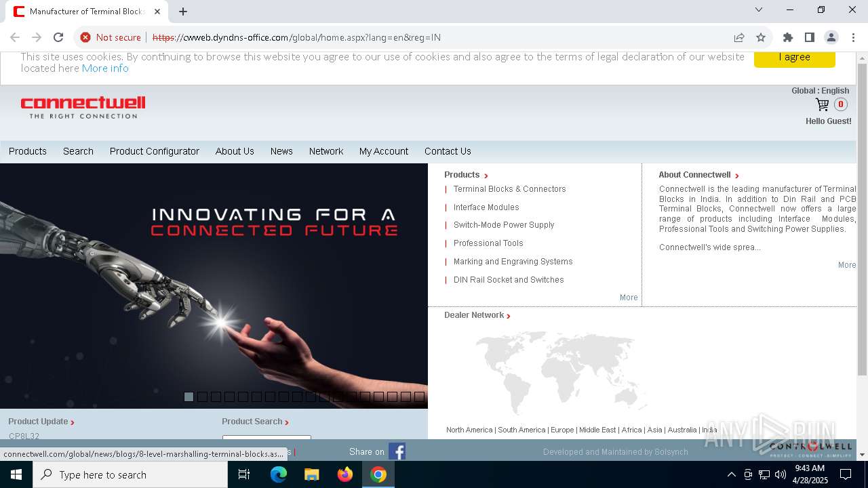Go to News menu

point(281,151)
